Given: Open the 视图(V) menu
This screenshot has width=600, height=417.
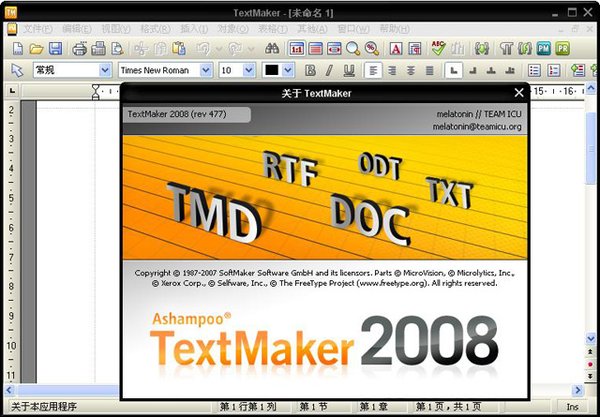Looking at the screenshot, I should pyautogui.click(x=116, y=29).
